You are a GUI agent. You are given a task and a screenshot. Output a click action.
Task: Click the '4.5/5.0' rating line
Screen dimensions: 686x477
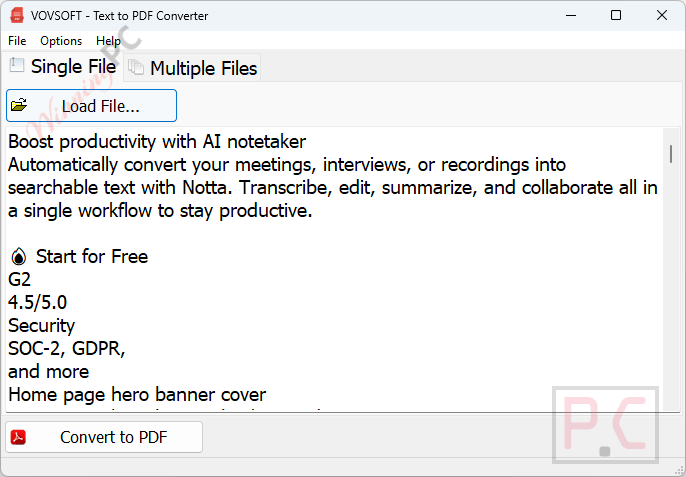[x=38, y=302]
